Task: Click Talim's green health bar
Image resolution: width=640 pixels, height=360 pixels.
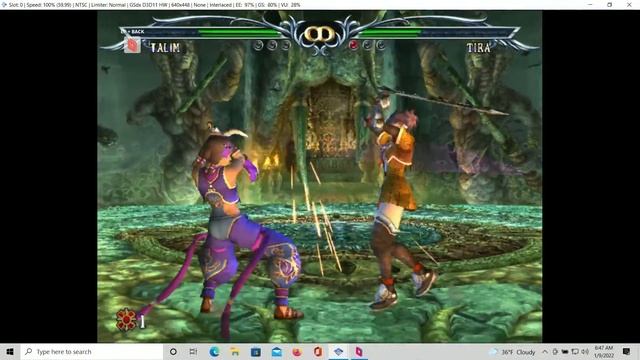Action: [240, 33]
